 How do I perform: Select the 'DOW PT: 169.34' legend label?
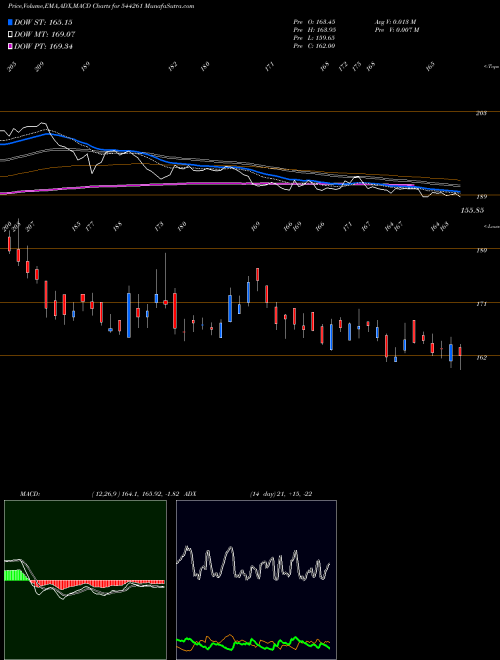pos(43,46)
